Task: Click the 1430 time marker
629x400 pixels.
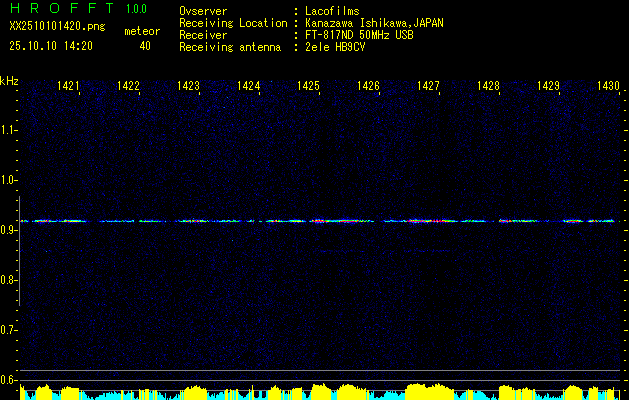Action: click(608, 87)
